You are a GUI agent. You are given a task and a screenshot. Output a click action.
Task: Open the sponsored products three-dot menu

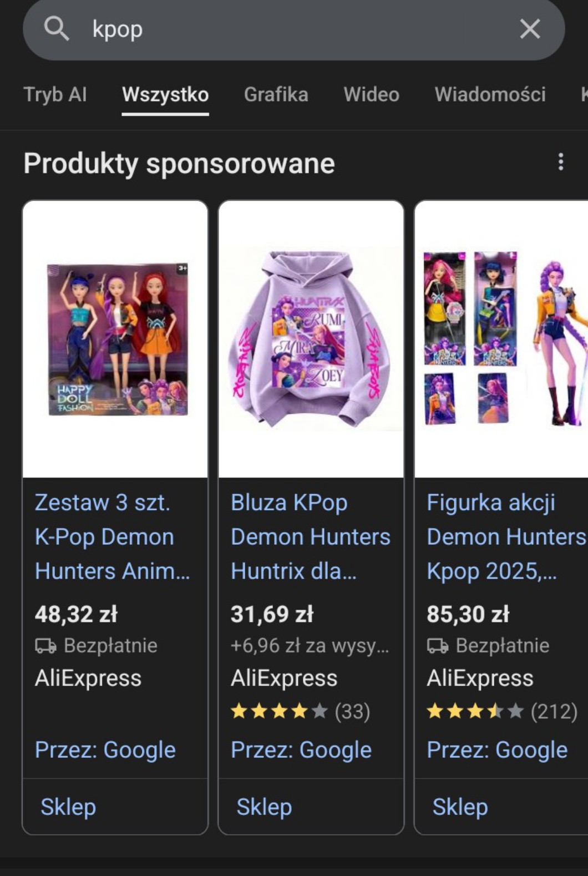click(x=561, y=162)
